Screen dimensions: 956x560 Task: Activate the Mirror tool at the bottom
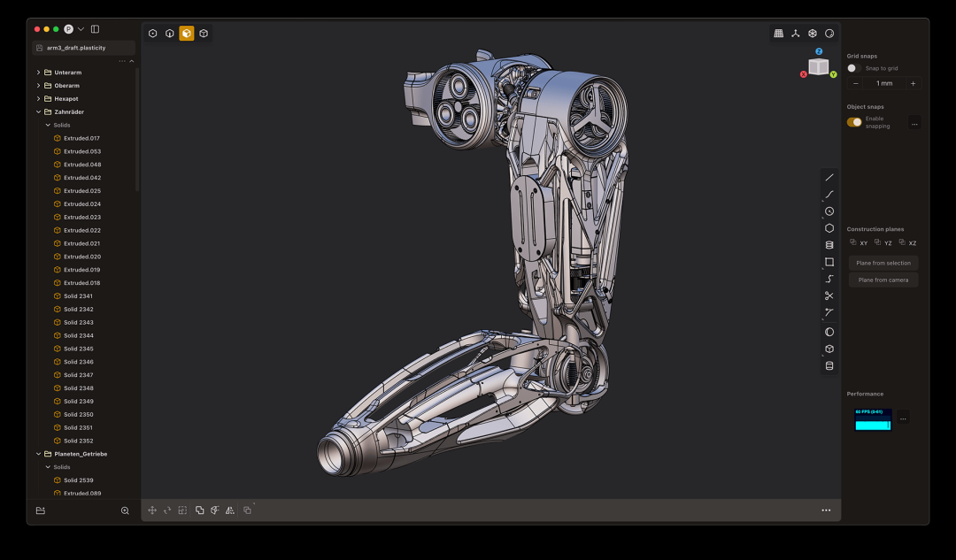tap(231, 510)
